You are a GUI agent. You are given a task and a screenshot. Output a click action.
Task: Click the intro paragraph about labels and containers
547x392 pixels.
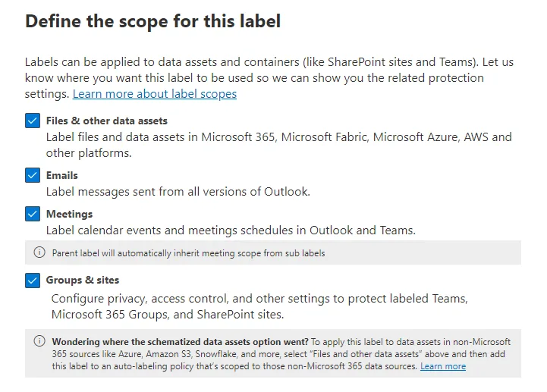tap(269, 78)
